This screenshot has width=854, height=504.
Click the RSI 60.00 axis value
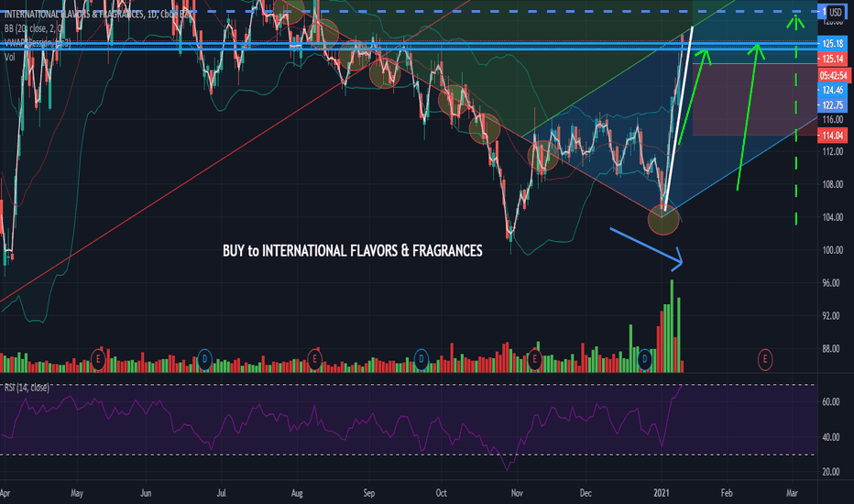coord(830,401)
